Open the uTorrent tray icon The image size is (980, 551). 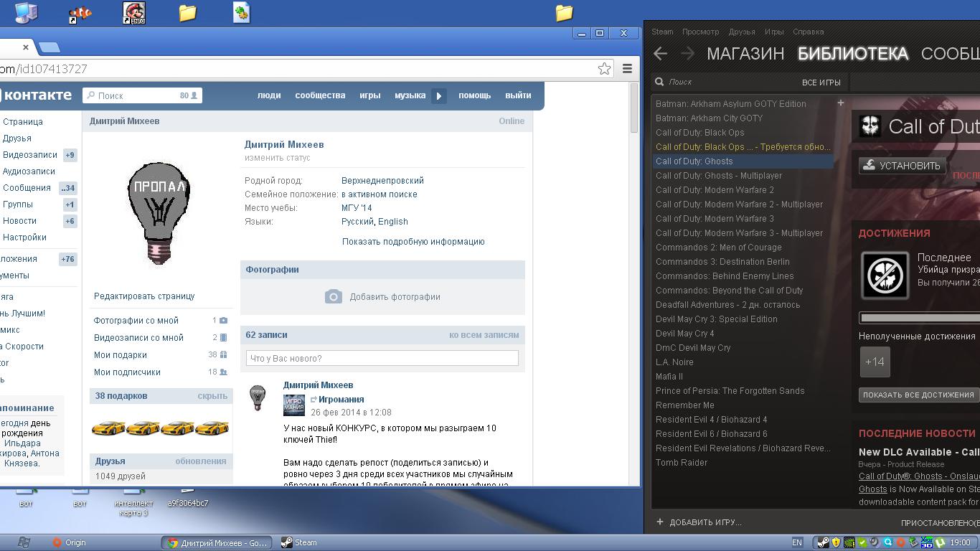pos(940,542)
